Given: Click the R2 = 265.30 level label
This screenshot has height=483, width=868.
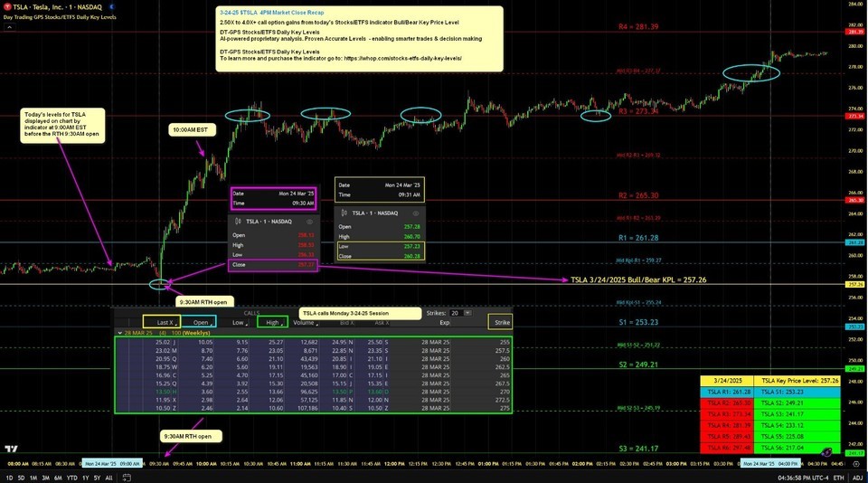Looking at the screenshot, I should pos(638,195).
